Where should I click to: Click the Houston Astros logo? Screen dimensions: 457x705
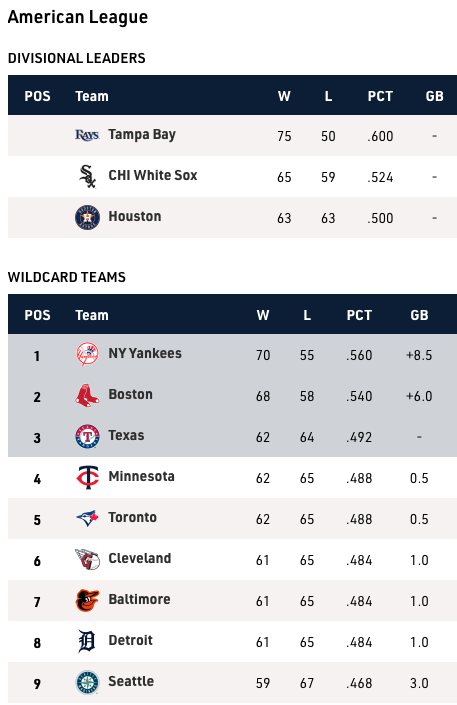coord(87,218)
